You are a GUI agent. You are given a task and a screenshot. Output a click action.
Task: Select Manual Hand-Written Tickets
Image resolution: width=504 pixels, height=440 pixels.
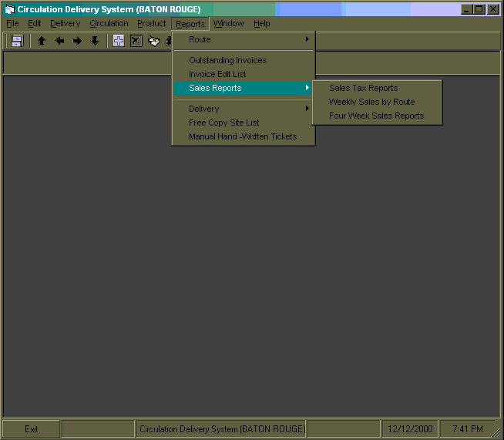tap(244, 136)
